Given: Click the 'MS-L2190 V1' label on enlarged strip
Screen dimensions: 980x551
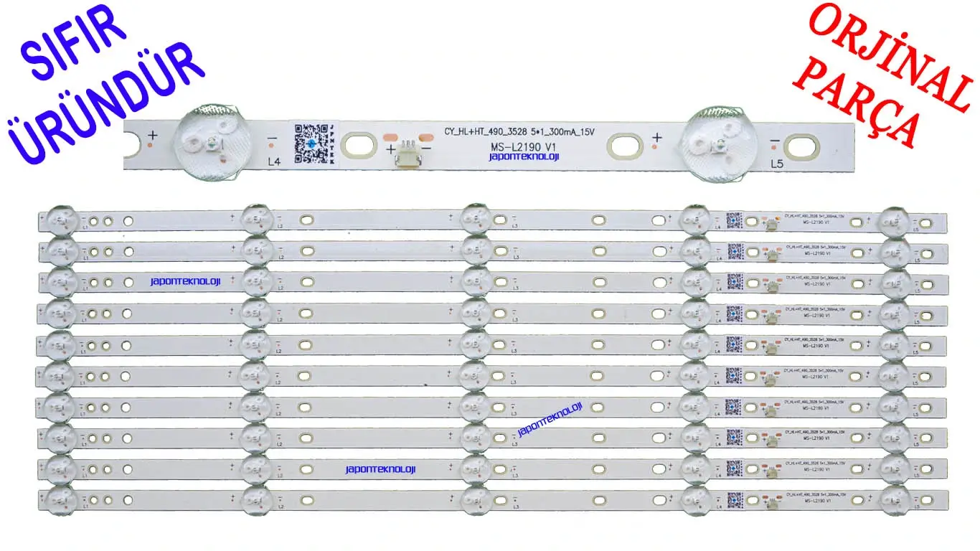Looking at the screenshot, I should coord(521,146).
